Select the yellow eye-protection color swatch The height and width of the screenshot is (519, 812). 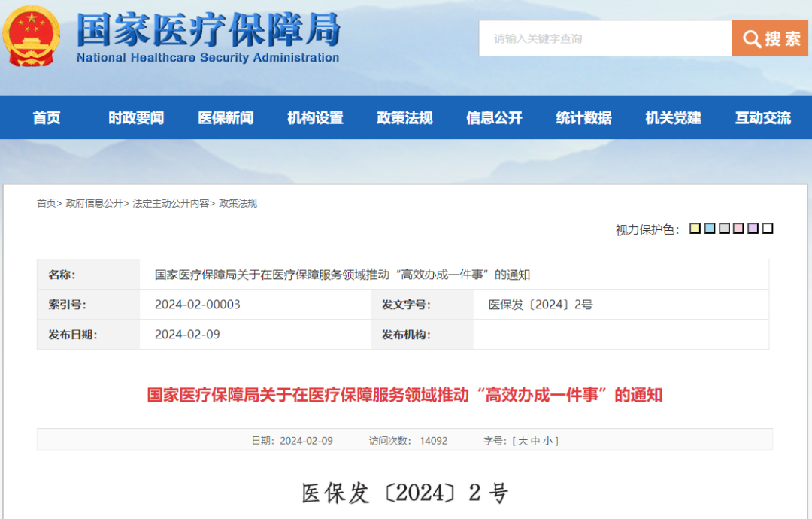pyautogui.click(x=695, y=229)
